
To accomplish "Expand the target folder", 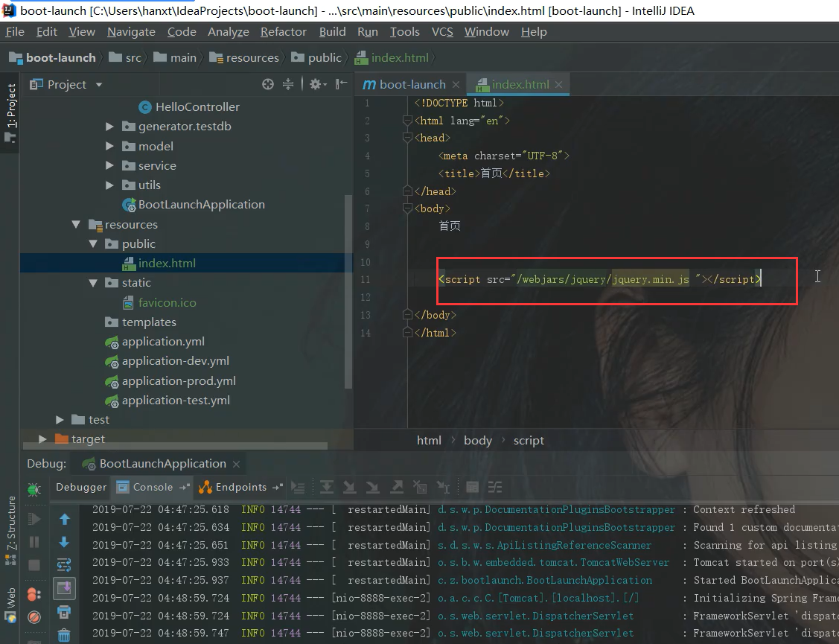I will [43, 439].
